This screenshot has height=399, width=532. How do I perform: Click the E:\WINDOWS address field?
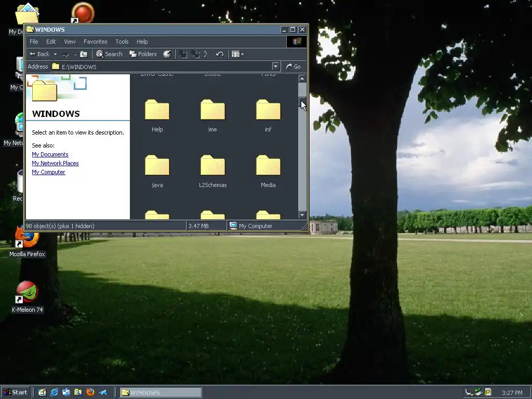click(x=162, y=66)
